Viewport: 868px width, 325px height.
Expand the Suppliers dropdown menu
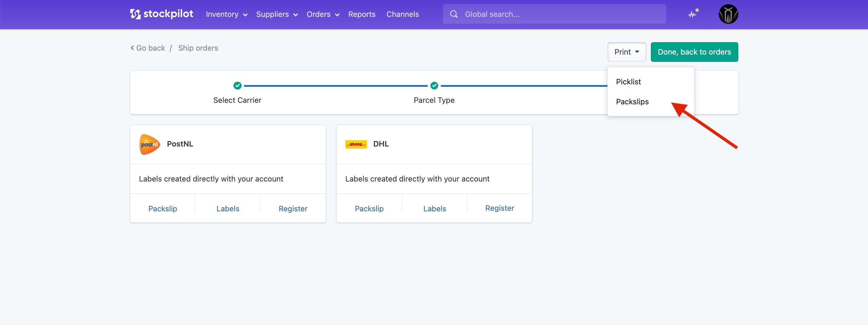pos(277,14)
